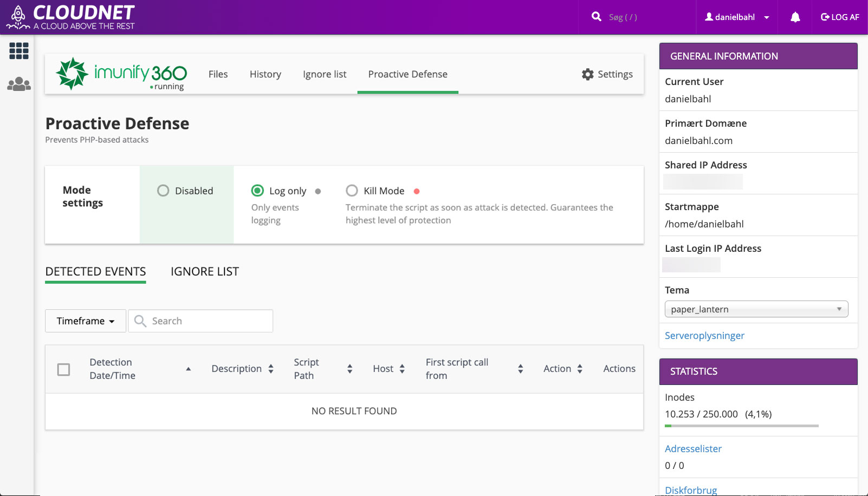The height and width of the screenshot is (496, 868).
Task: Open the Tema paper_lantern theme selector
Action: pyautogui.click(x=756, y=309)
